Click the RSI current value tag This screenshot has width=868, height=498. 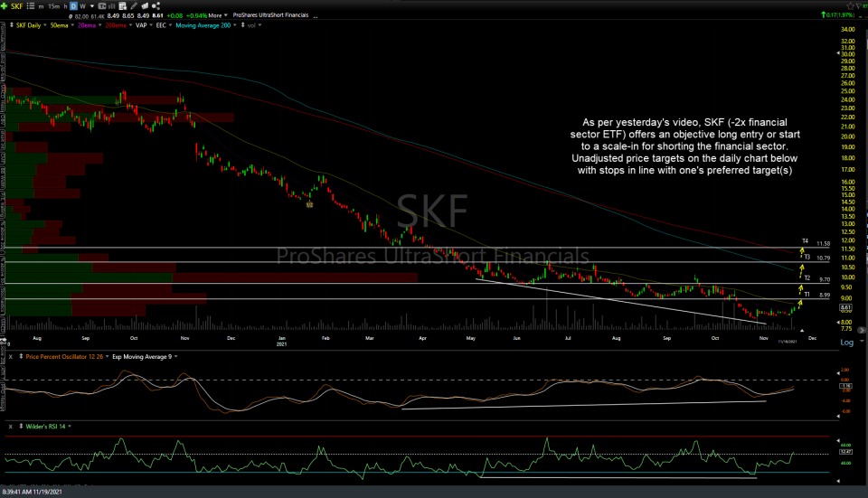point(846,452)
